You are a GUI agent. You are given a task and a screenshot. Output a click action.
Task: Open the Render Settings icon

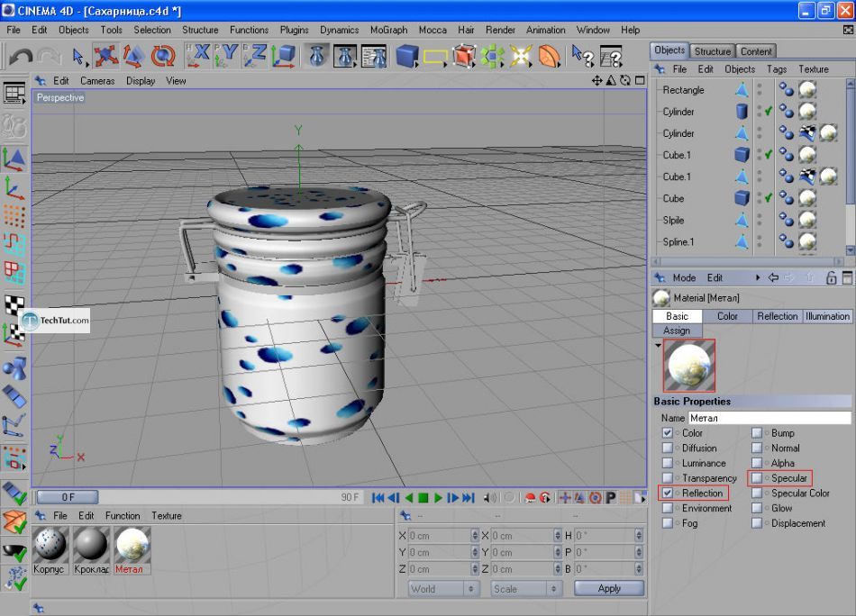(x=374, y=57)
